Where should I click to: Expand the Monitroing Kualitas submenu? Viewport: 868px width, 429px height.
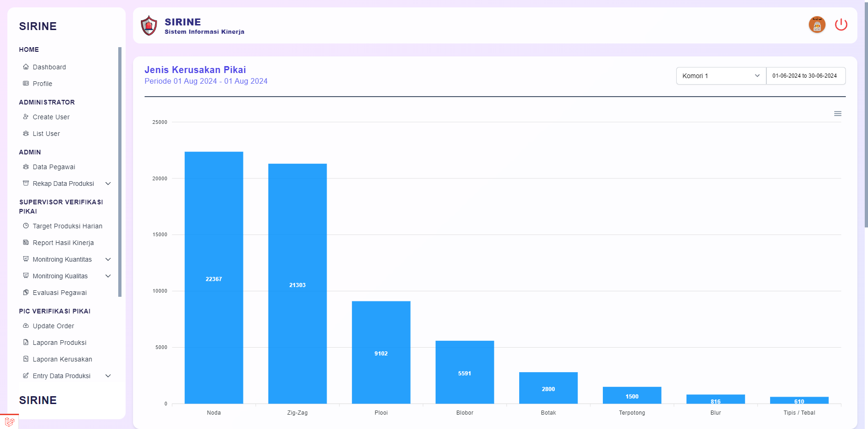[x=108, y=276]
